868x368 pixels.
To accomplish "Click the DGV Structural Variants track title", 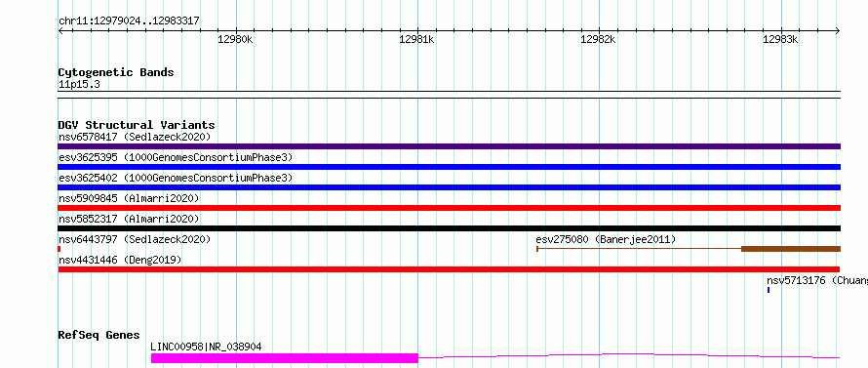I will click(137, 125).
